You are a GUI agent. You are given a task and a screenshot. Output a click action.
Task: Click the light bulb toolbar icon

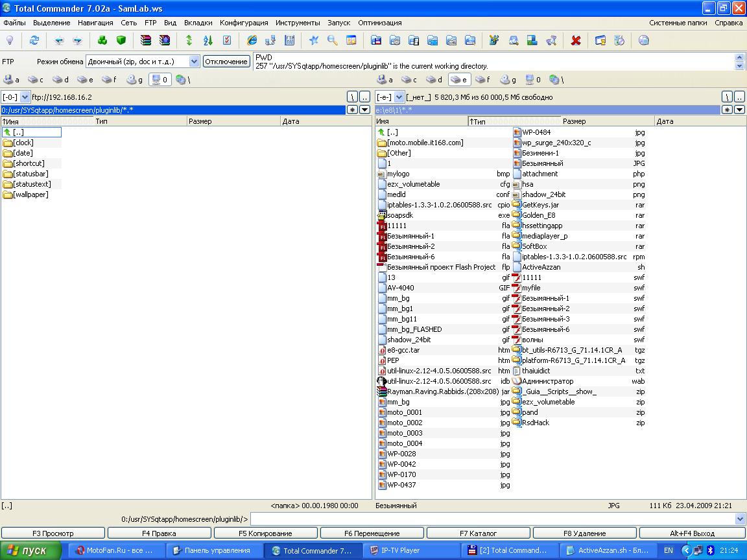(x=10, y=40)
